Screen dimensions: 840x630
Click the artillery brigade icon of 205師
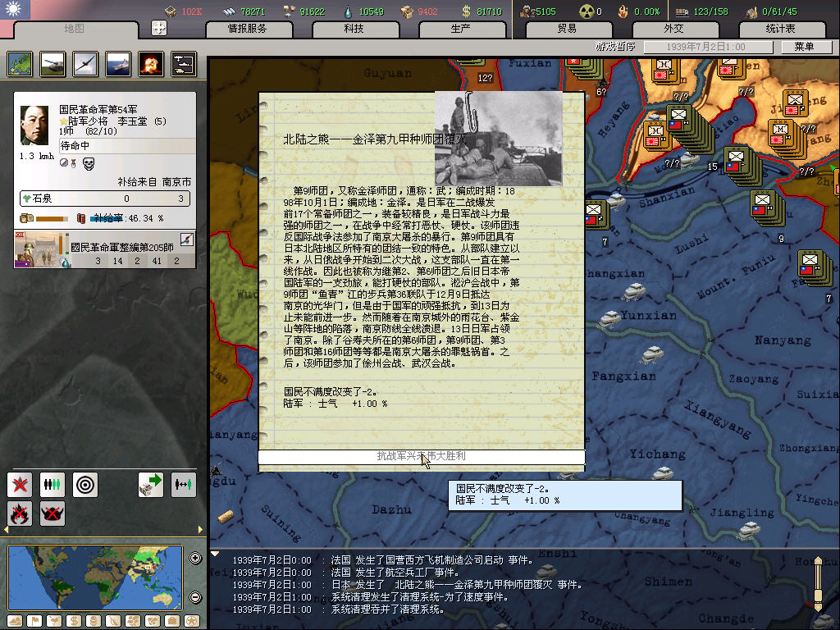[186, 240]
